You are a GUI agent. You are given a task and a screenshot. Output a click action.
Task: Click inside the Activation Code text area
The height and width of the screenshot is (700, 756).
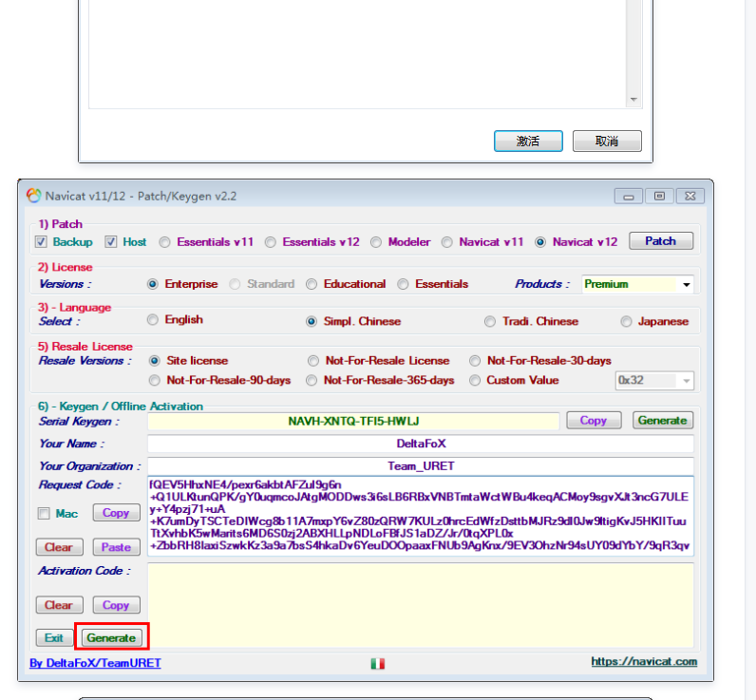click(421, 605)
